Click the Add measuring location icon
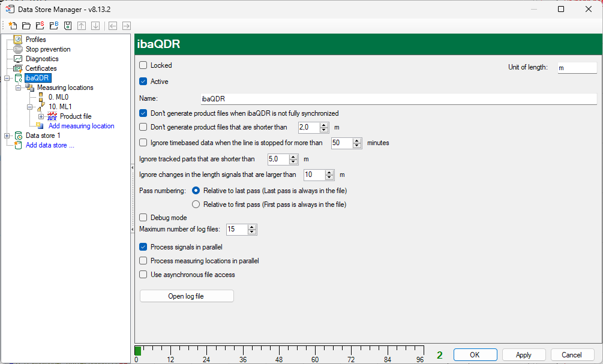Image resolution: width=603 pixels, height=364 pixels. coord(40,126)
